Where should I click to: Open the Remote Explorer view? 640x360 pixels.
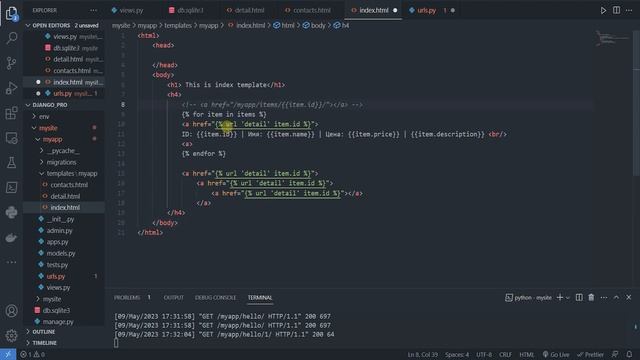(11, 138)
